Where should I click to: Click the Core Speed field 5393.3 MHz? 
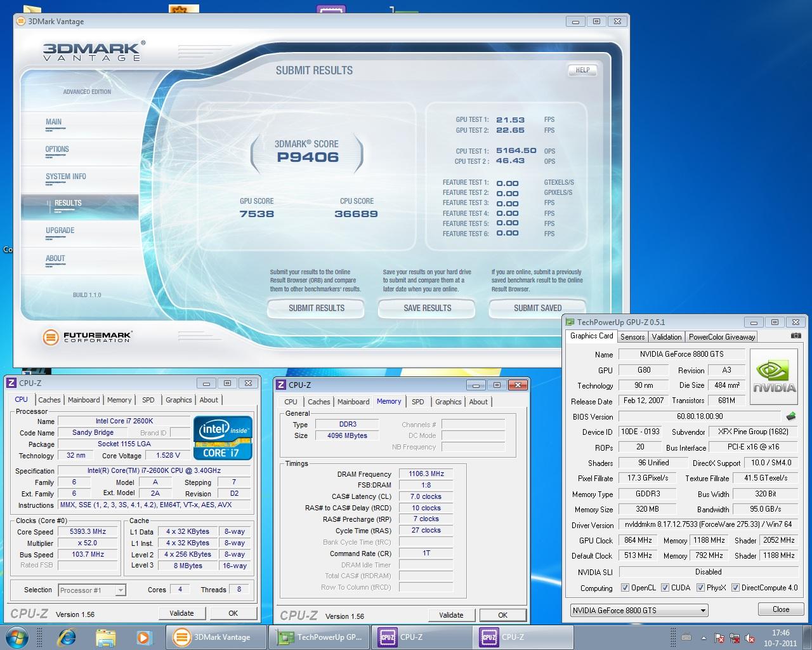coord(88,532)
